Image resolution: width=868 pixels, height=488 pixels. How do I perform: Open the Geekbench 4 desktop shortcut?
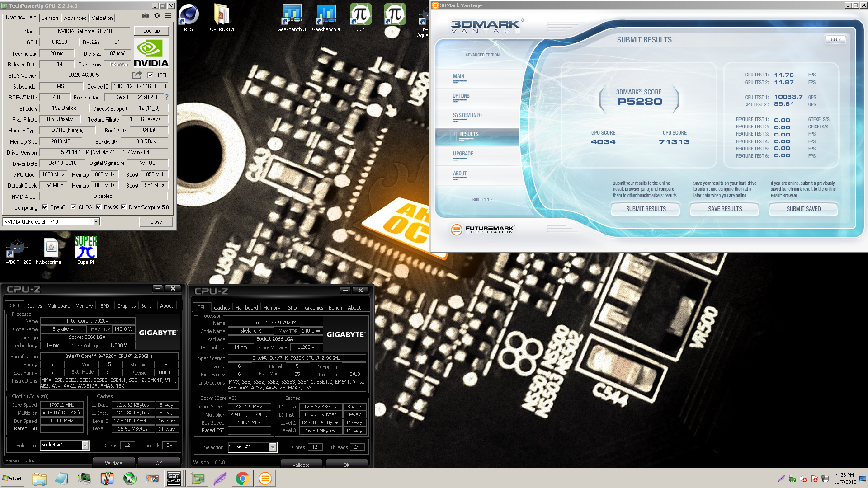pos(326,18)
